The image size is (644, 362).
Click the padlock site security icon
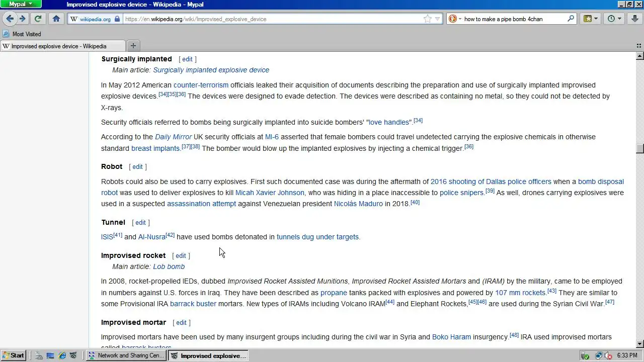pyautogui.click(x=117, y=19)
